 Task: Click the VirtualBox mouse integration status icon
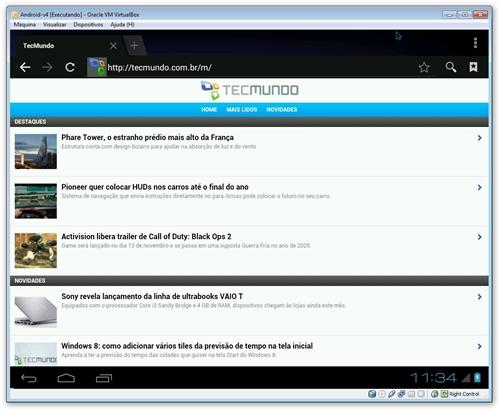coord(434,394)
